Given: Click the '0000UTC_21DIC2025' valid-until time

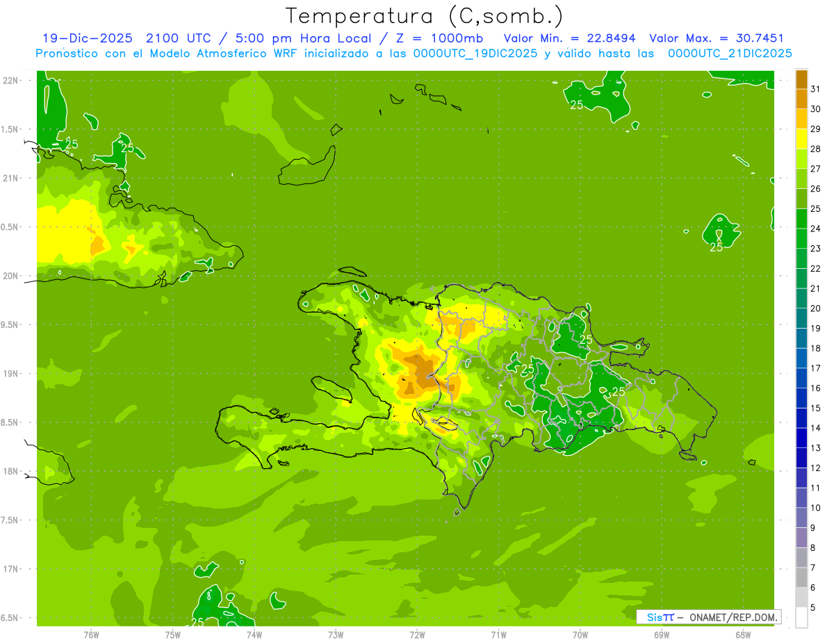Looking at the screenshot, I should [x=730, y=53].
